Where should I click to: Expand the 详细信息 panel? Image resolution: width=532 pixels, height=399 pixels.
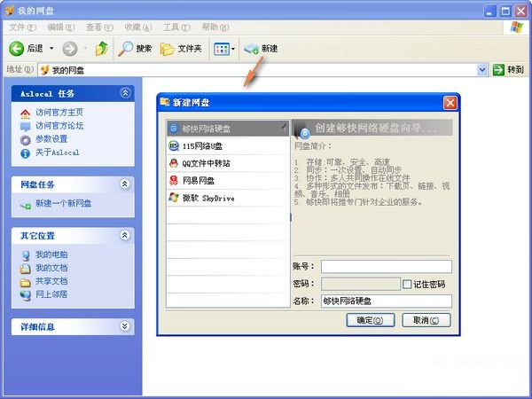125,326
